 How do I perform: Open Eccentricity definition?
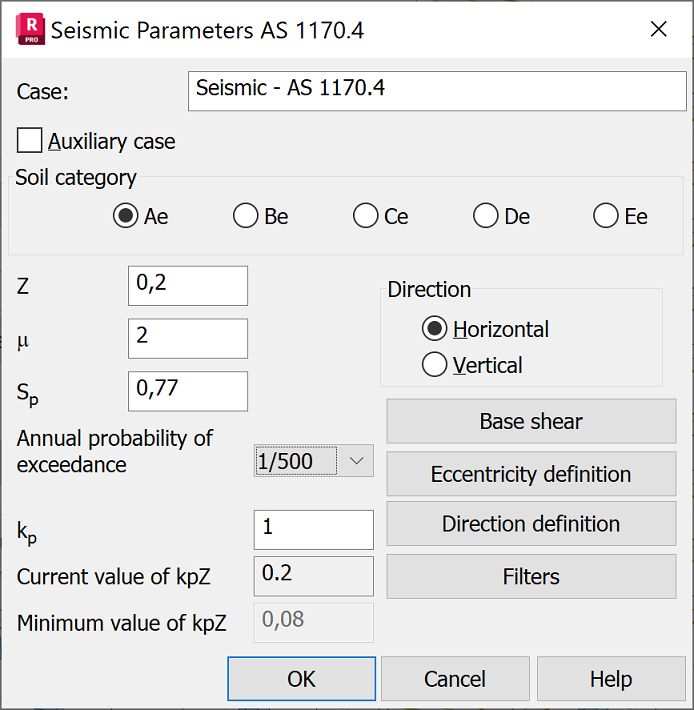[x=531, y=474]
